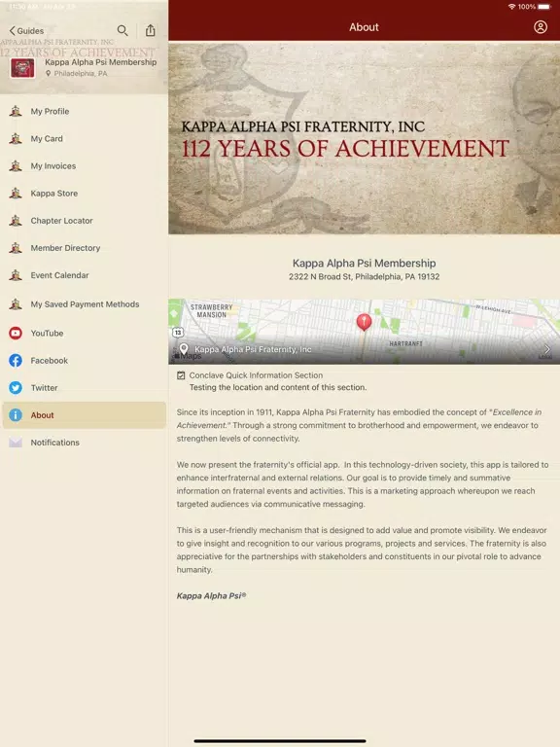
Task: Go back to Guides
Action: click(26, 31)
